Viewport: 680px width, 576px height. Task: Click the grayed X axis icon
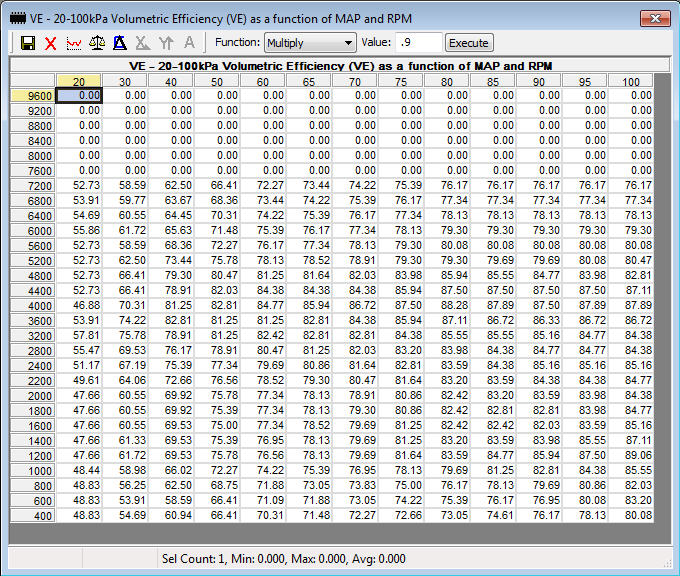pos(143,43)
